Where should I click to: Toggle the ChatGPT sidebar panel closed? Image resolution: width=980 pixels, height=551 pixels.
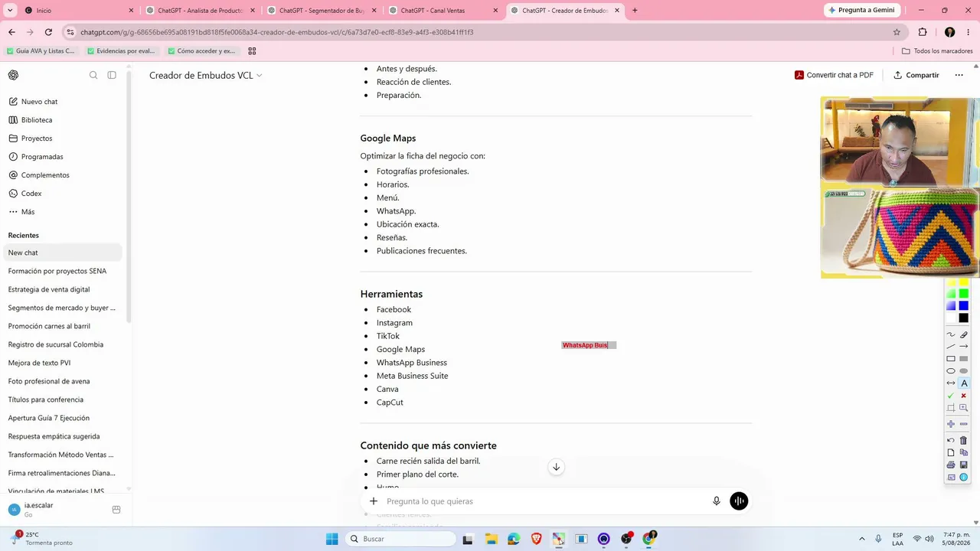pyautogui.click(x=112, y=75)
